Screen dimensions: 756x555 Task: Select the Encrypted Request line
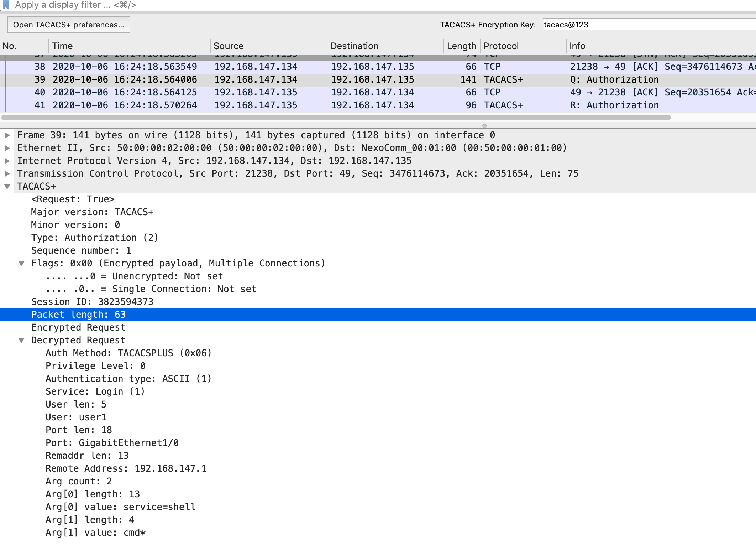[x=78, y=327]
